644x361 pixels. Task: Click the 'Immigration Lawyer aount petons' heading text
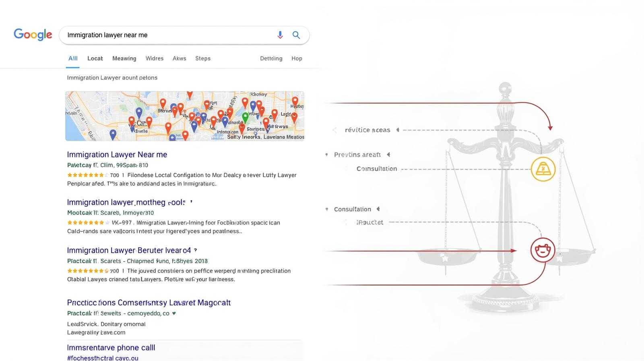pos(112,78)
